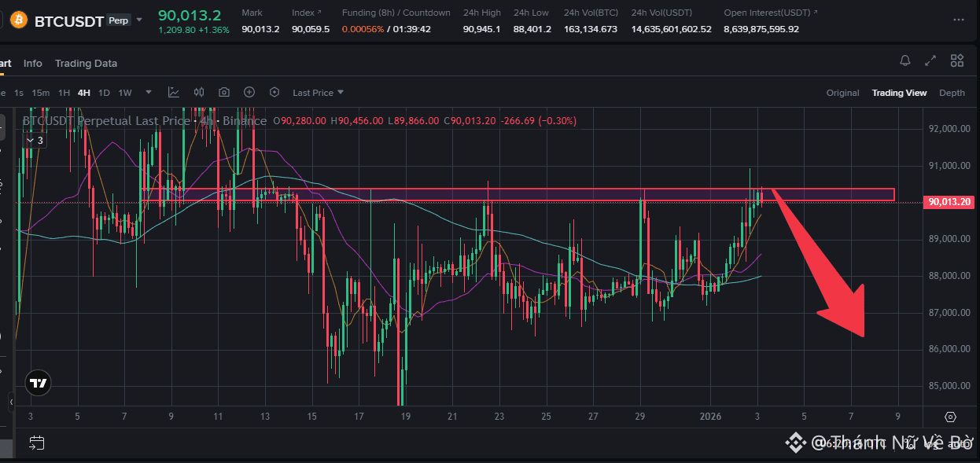
Task: Click the large price 90,013.2 in header
Action: tap(190, 15)
